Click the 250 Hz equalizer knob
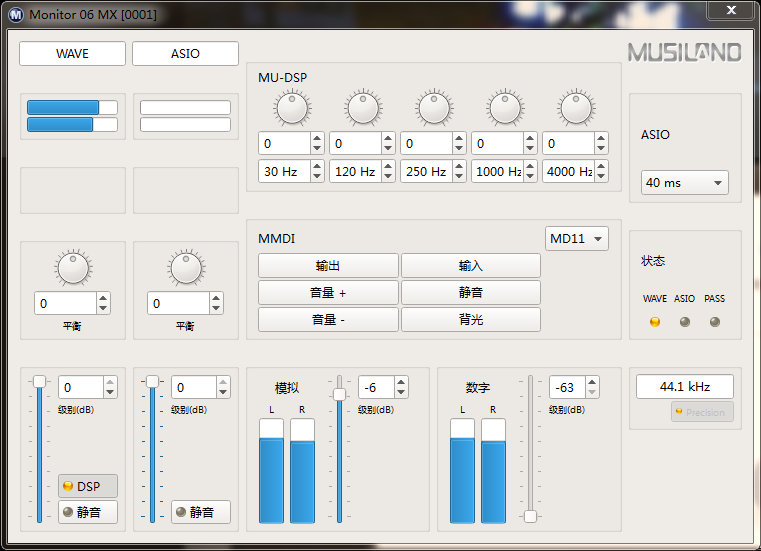The width and height of the screenshot is (761, 551). 434,109
